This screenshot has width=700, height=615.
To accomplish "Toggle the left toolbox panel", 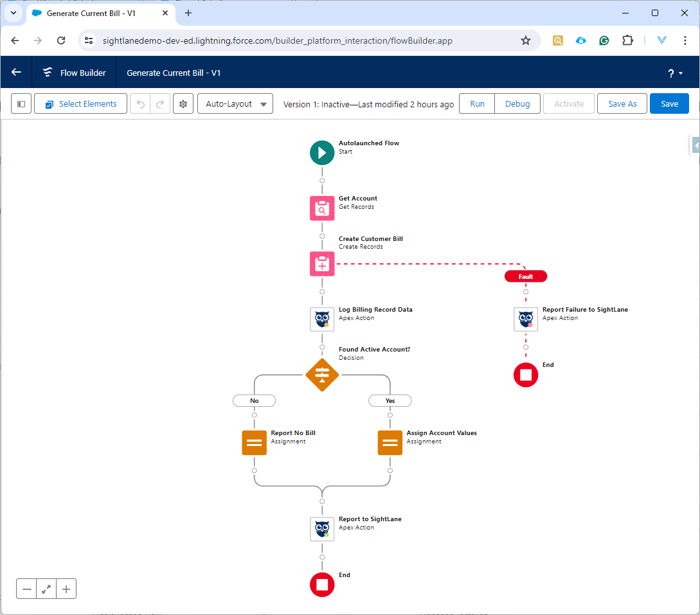I will click(x=21, y=103).
